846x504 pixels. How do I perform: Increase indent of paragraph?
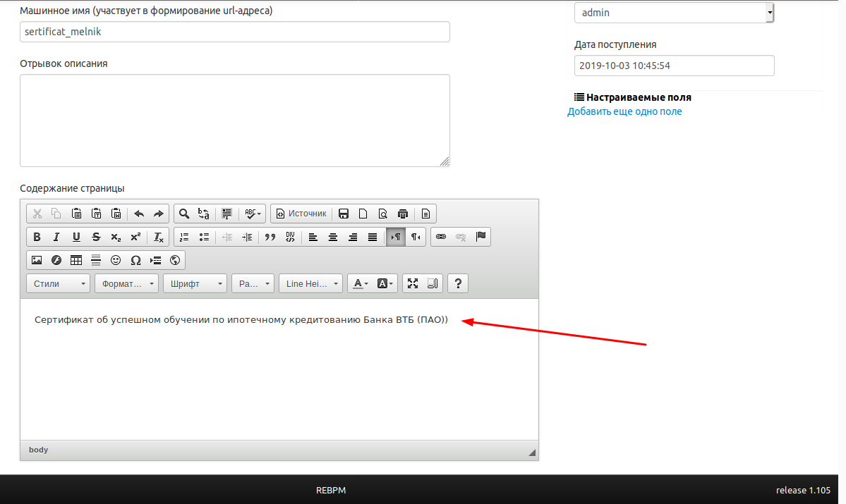coord(246,237)
